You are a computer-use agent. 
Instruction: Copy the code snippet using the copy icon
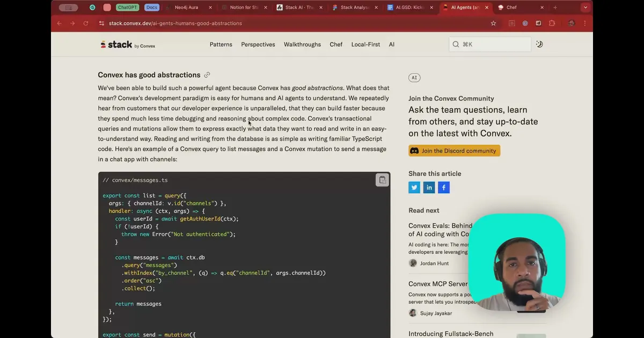click(x=382, y=180)
